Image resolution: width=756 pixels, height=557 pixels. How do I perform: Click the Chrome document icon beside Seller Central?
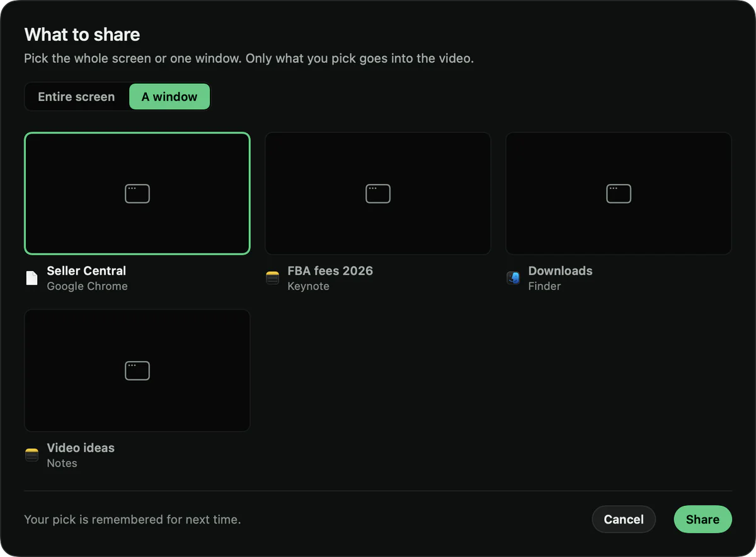(31, 278)
